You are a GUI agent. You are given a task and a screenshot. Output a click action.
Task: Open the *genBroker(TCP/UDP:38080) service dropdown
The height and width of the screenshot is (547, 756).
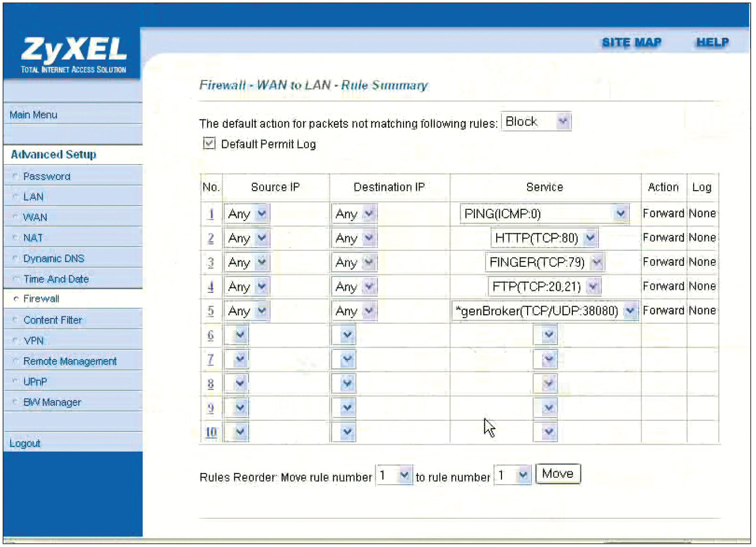coord(545,311)
